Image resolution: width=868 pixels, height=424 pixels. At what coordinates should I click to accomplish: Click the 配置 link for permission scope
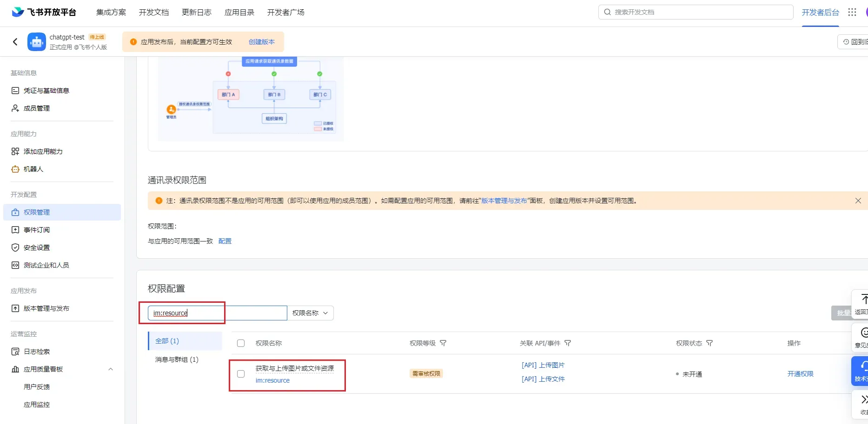(x=225, y=241)
